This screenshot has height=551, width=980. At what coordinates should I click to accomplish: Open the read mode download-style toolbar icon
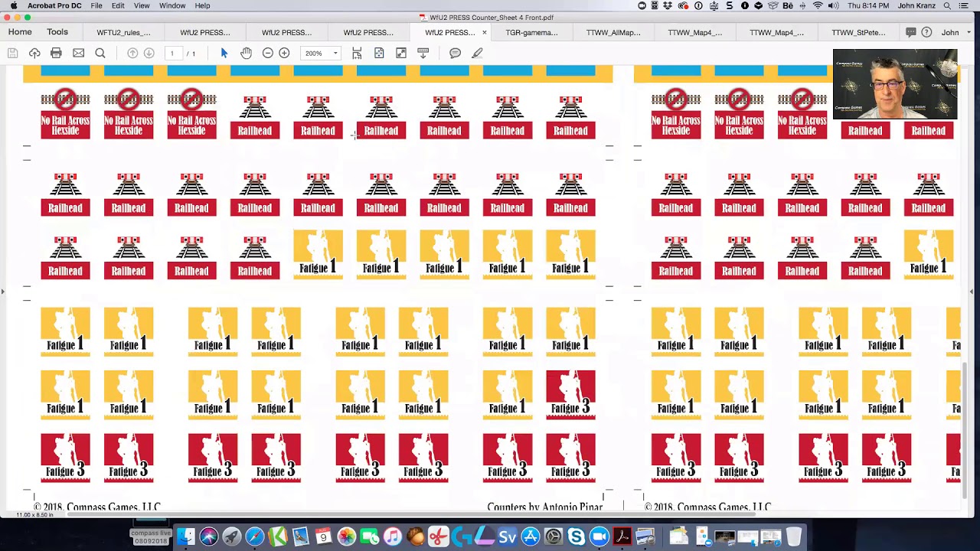423,53
